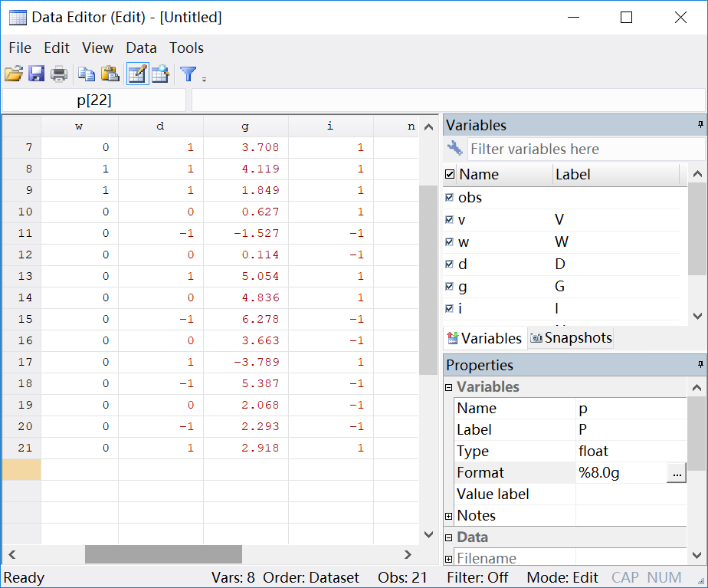
Task: Collapse the Variables section in Properties
Action: [449, 387]
